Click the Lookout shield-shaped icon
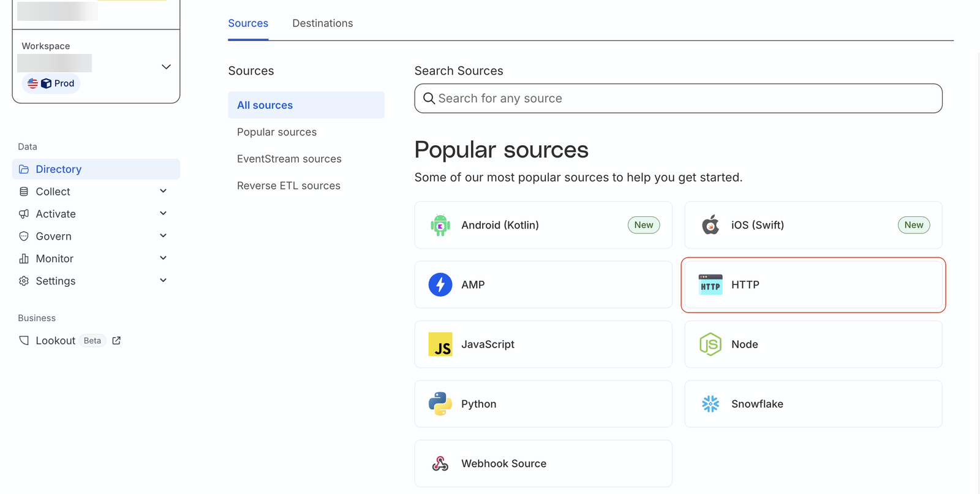Image resolution: width=980 pixels, height=494 pixels. 24,340
